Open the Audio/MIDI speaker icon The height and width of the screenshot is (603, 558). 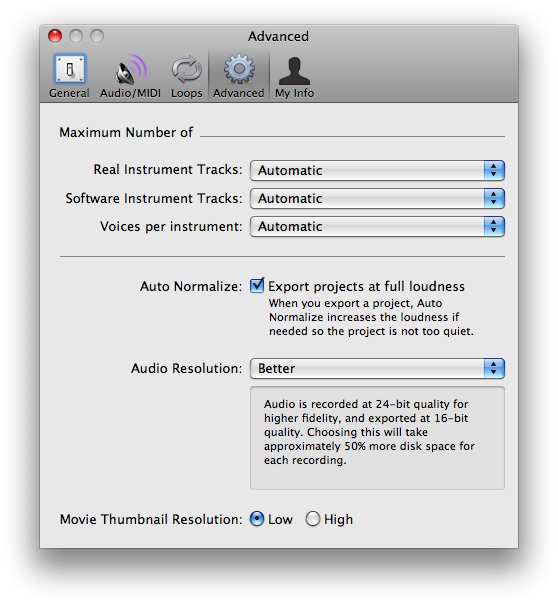130,70
